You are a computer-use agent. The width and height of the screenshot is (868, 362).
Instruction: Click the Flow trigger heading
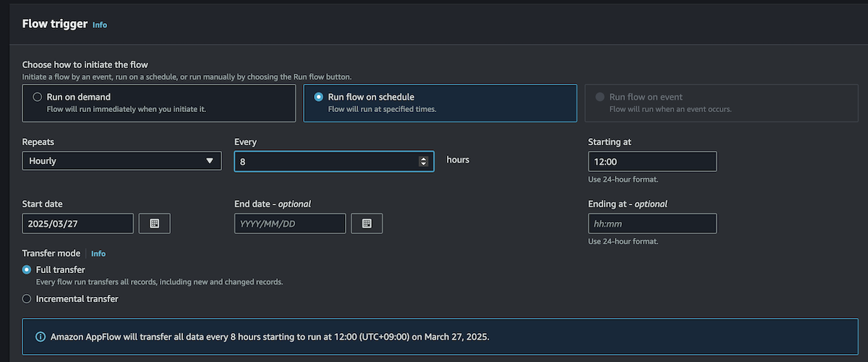point(54,24)
